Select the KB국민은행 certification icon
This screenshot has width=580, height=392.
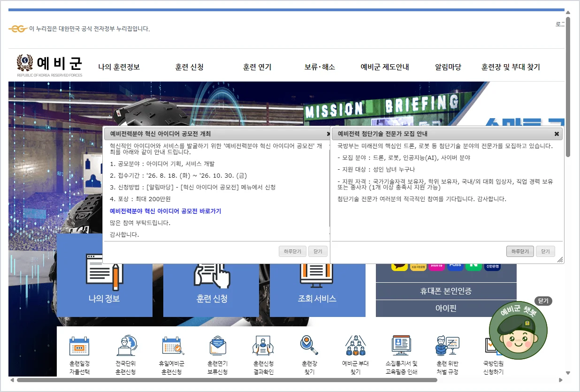click(418, 266)
